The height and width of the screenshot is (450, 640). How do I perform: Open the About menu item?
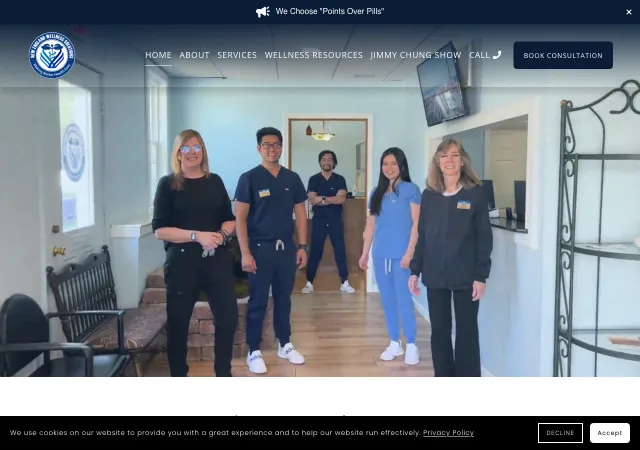coord(194,55)
